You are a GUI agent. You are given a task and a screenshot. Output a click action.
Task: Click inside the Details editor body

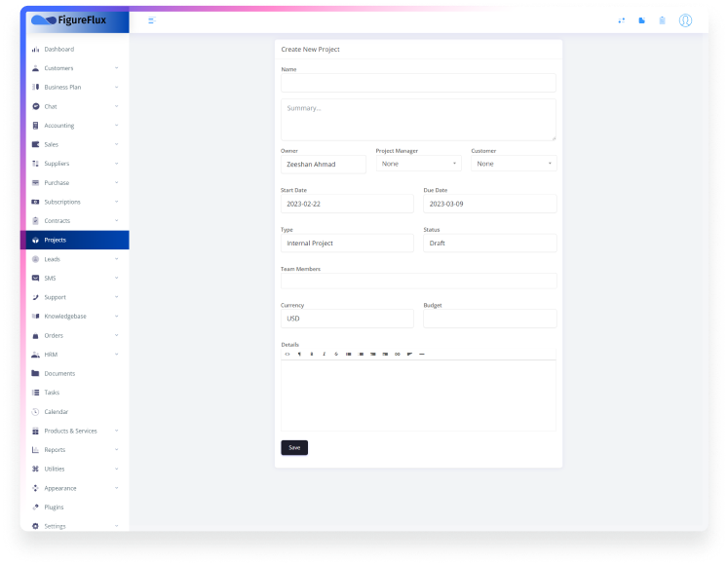click(418, 395)
